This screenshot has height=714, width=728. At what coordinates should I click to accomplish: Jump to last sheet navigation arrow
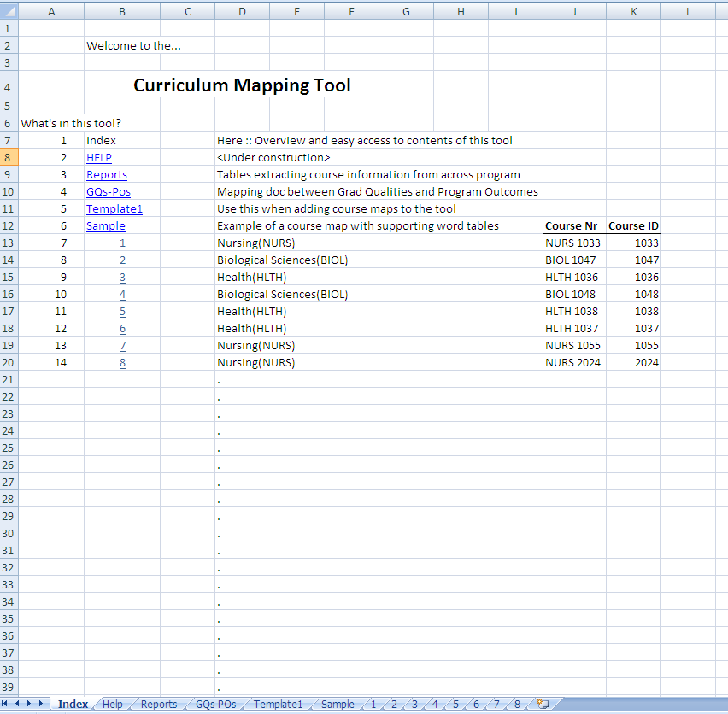[x=42, y=705]
